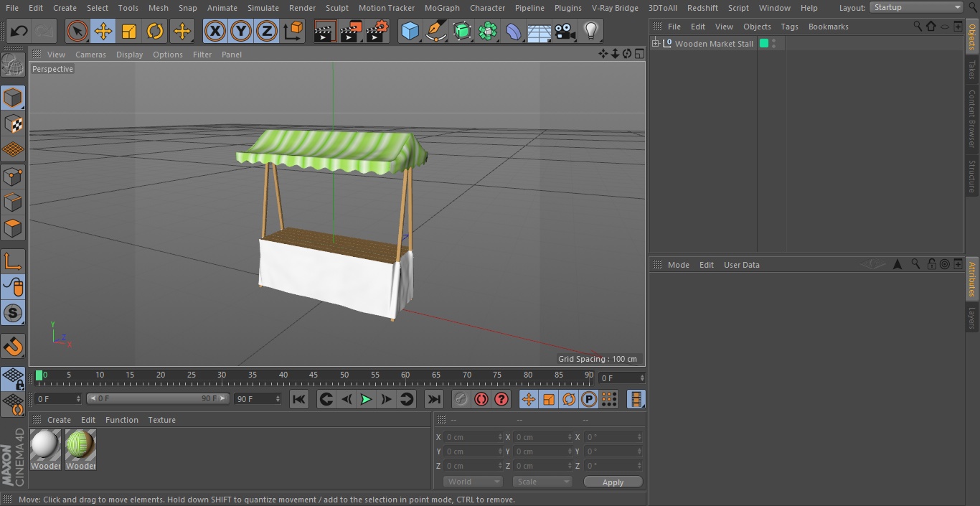Screen dimensions: 980x506
Task: Select the Live Selection tool
Action: click(77, 31)
